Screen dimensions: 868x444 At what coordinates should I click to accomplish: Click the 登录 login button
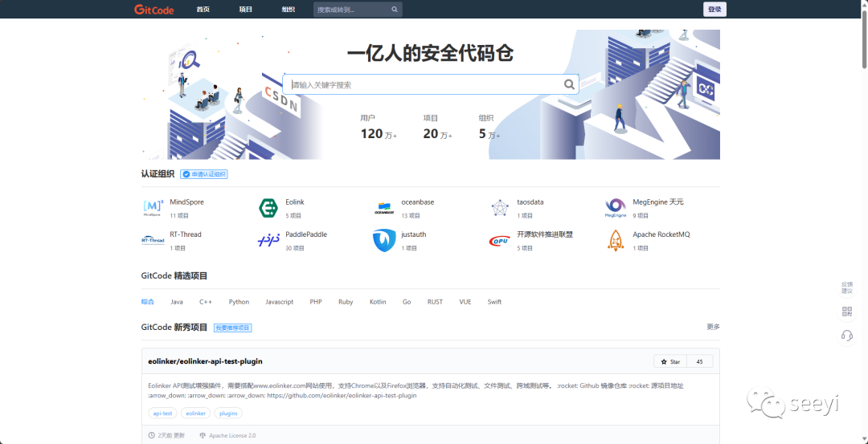pos(714,10)
